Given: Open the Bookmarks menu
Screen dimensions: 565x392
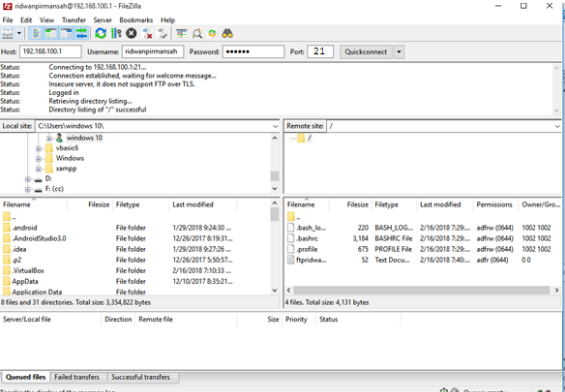Looking at the screenshot, I should click(x=136, y=20).
